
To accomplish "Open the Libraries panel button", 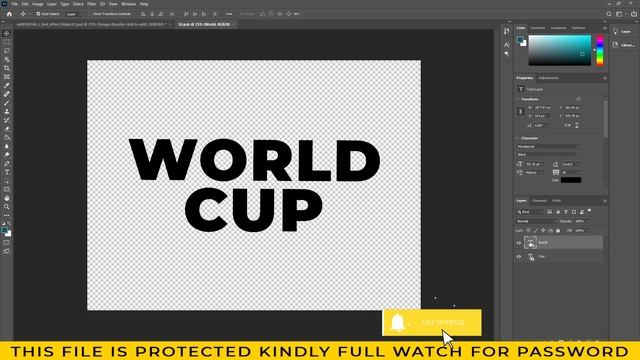I will [623, 45].
